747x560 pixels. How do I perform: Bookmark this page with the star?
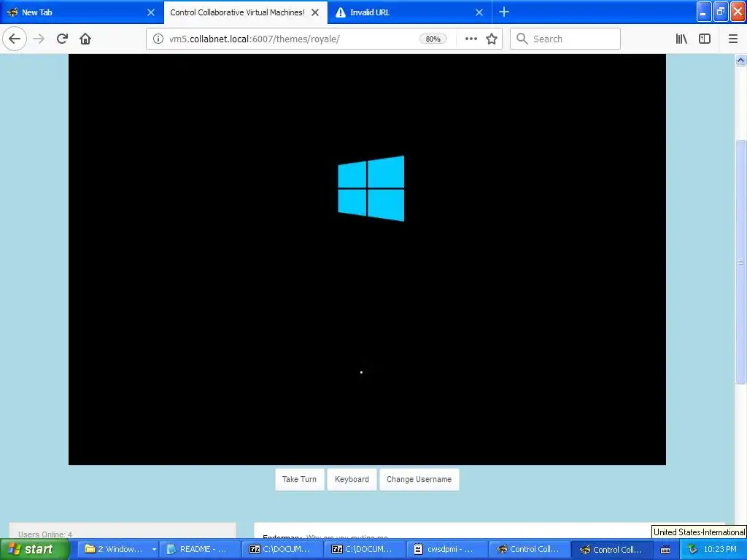point(492,39)
